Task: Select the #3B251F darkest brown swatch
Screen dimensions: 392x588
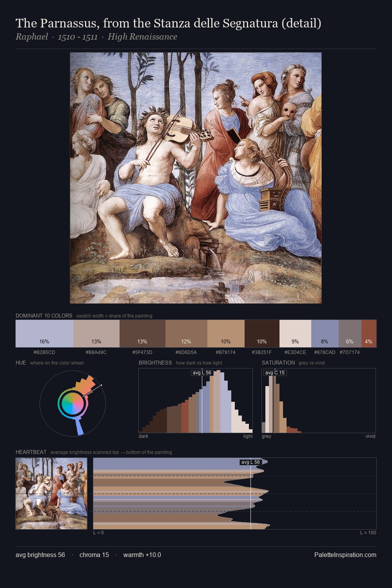Action: (x=262, y=334)
